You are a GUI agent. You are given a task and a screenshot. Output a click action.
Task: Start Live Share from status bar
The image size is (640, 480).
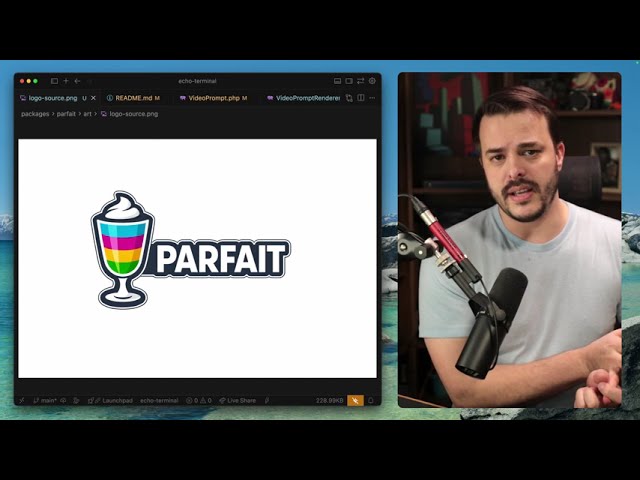click(x=238, y=400)
